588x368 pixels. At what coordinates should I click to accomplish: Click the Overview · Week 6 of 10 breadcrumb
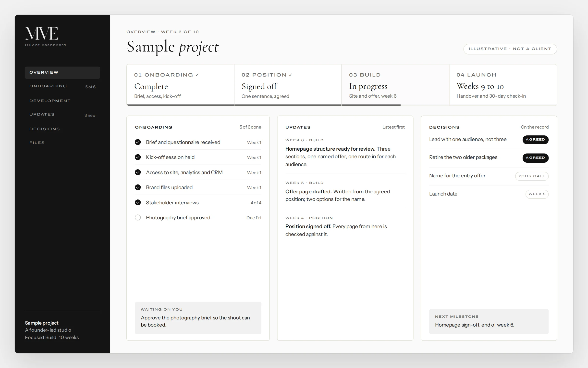tap(163, 32)
